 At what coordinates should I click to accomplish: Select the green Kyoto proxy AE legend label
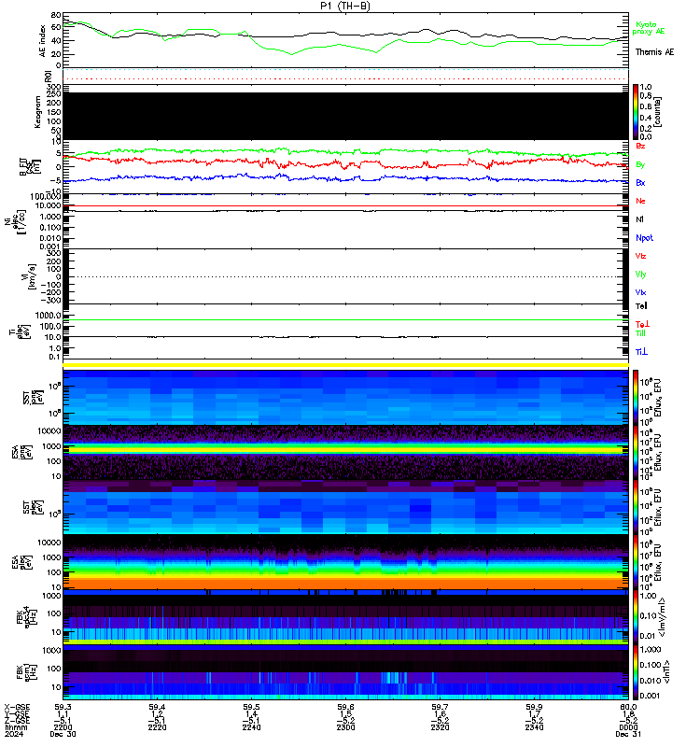(x=648, y=28)
